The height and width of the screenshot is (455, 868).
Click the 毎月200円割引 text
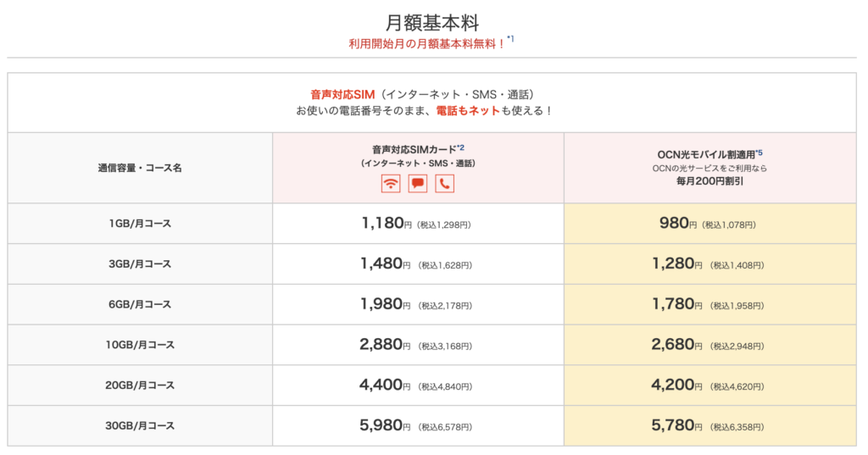click(x=711, y=181)
